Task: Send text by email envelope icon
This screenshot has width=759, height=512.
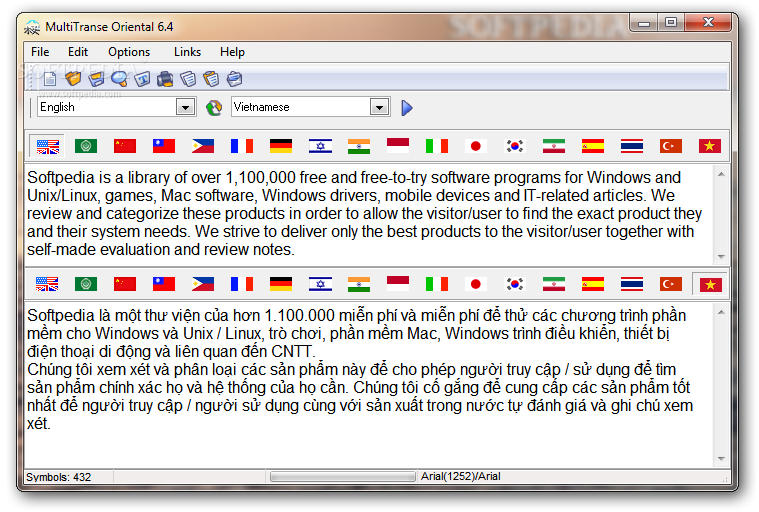Action: tap(235, 78)
